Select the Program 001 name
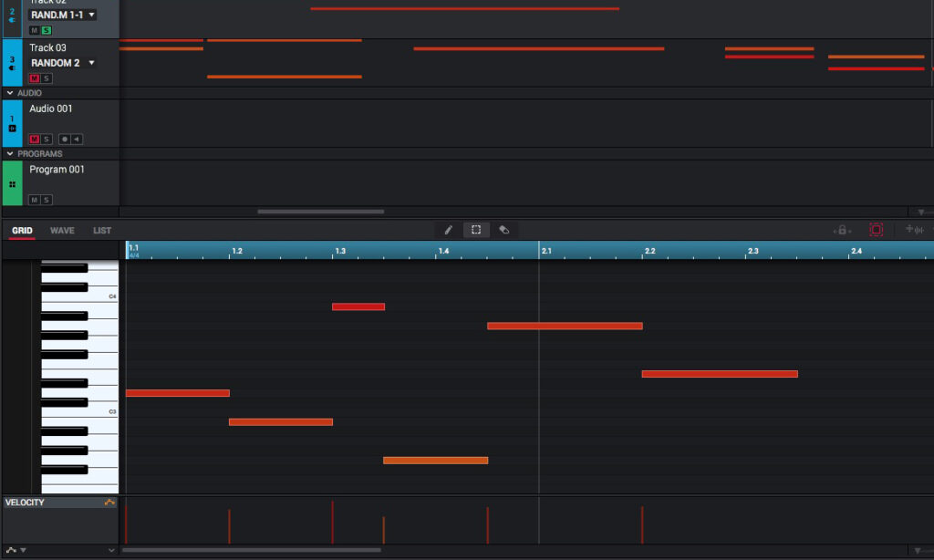 point(57,170)
